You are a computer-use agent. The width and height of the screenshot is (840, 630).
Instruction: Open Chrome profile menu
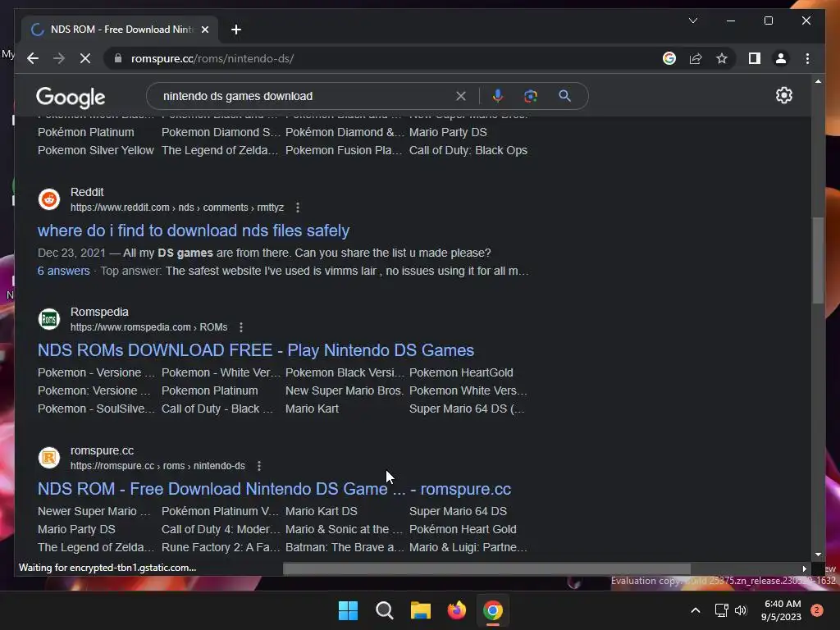[x=781, y=58]
